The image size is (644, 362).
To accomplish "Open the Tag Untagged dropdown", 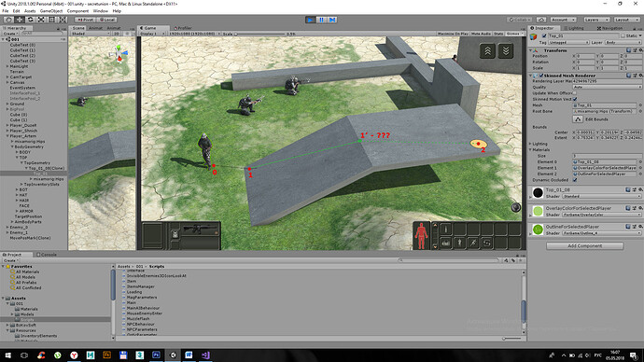I will click(x=568, y=42).
